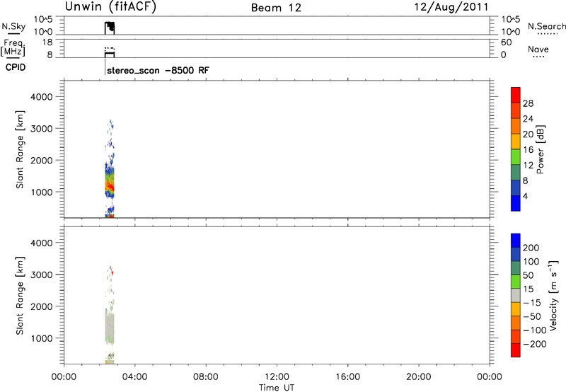Click the "Velocity [m s-1]" colorbar title
This screenshot has width=566, height=392.
point(553,295)
